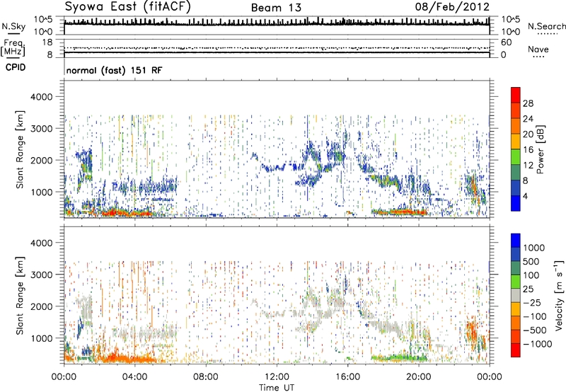Click the dotted Nave trace in frequency panel
Screen dimensions: 566x392
click(277, 47)
